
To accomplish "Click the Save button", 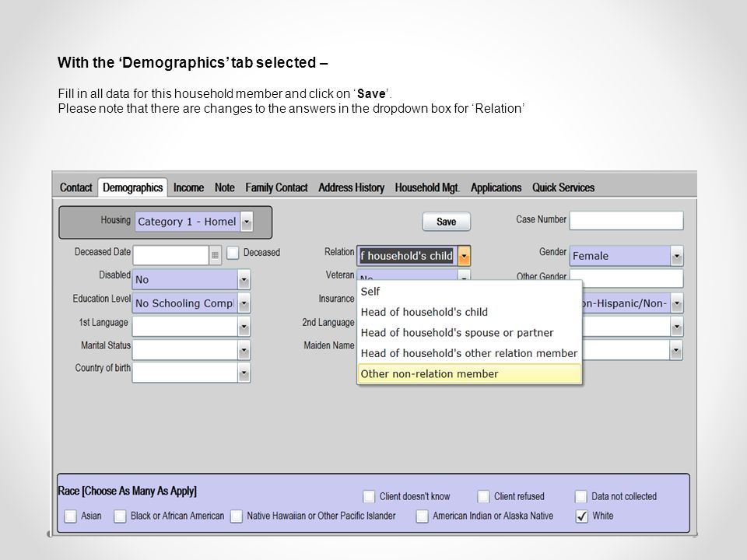I will 447,222.
